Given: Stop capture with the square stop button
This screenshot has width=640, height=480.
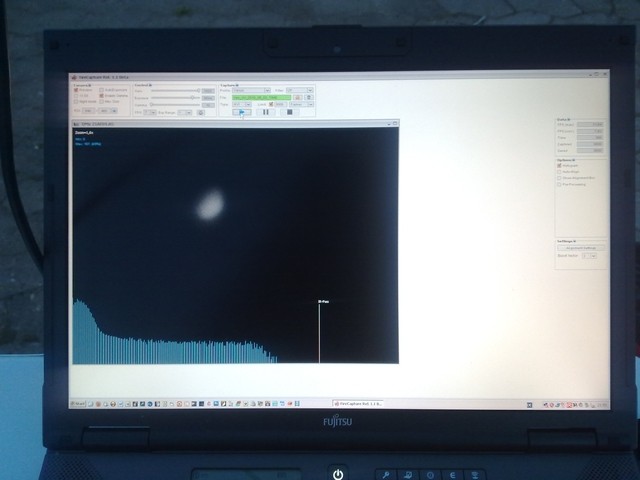Looking at the screenshot, I should coord(290,112).
